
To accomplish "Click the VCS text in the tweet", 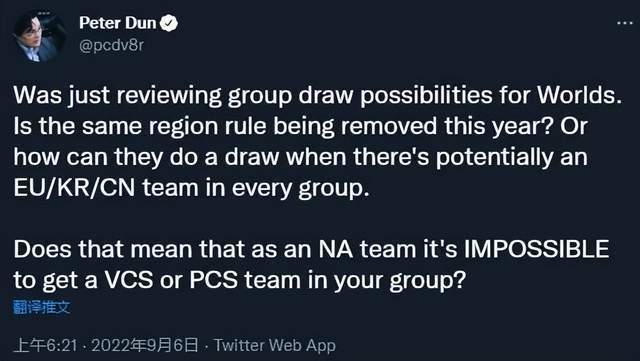I will coord(129,280).
